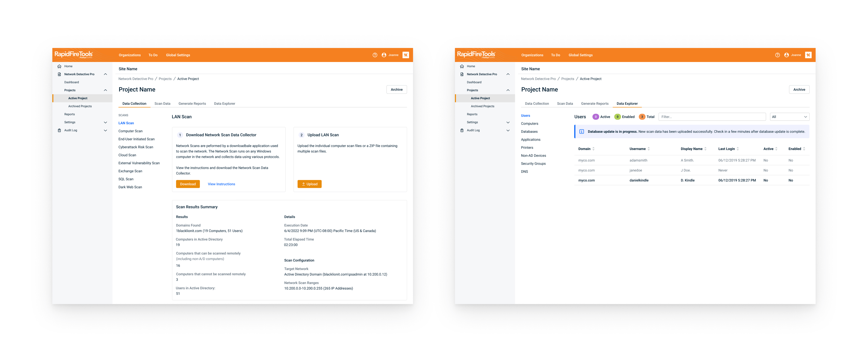
Task: Open the Generate Reports tab
Action: pyautogui.click(x=192, y=104)
